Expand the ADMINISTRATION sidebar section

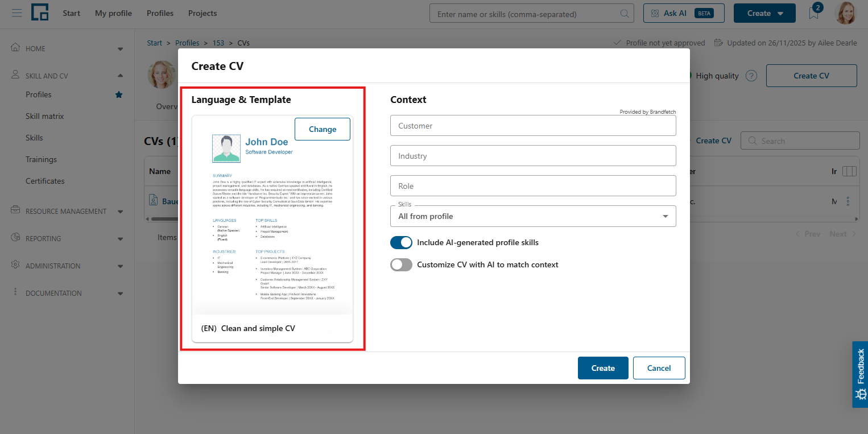(x=120, y=266)
